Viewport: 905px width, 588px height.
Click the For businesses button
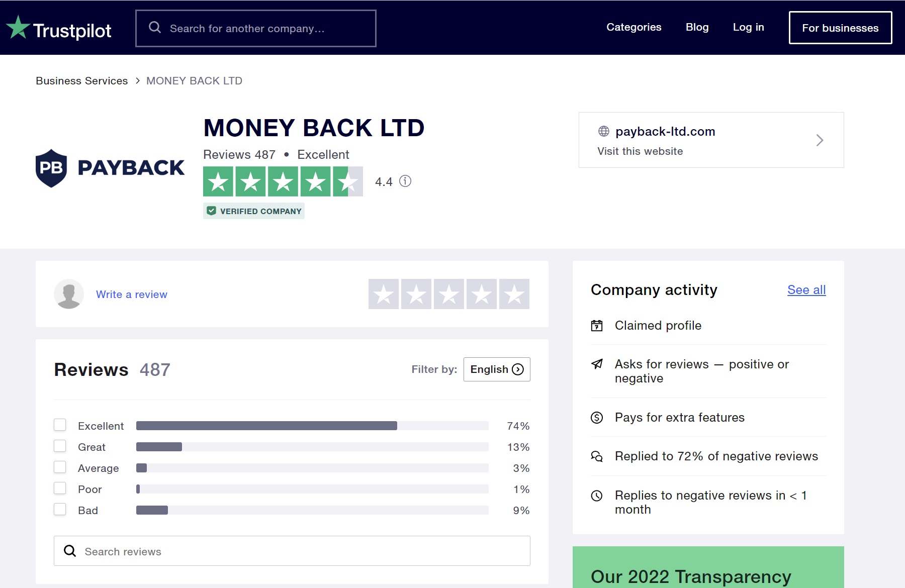pyautogui.click(x=840, y=28)
